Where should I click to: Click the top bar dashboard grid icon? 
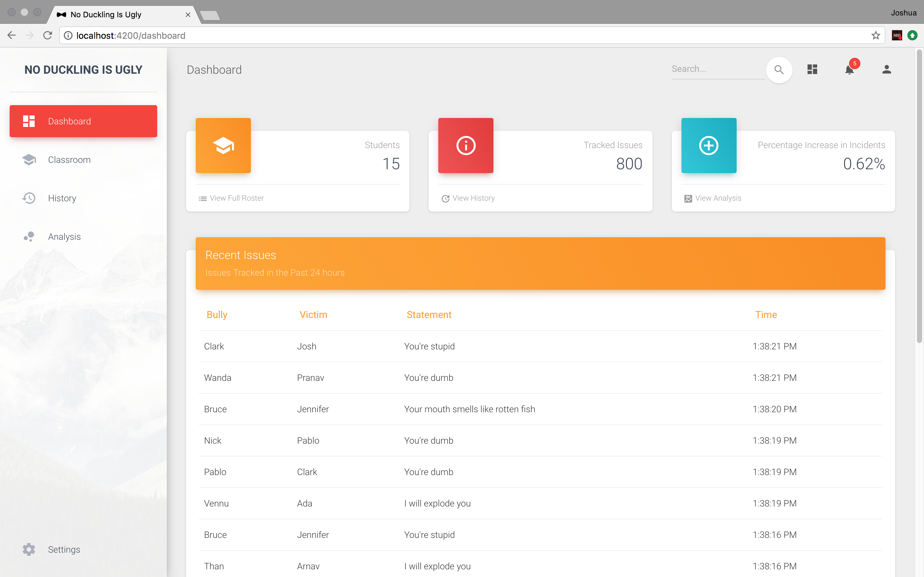coord(812,70)
